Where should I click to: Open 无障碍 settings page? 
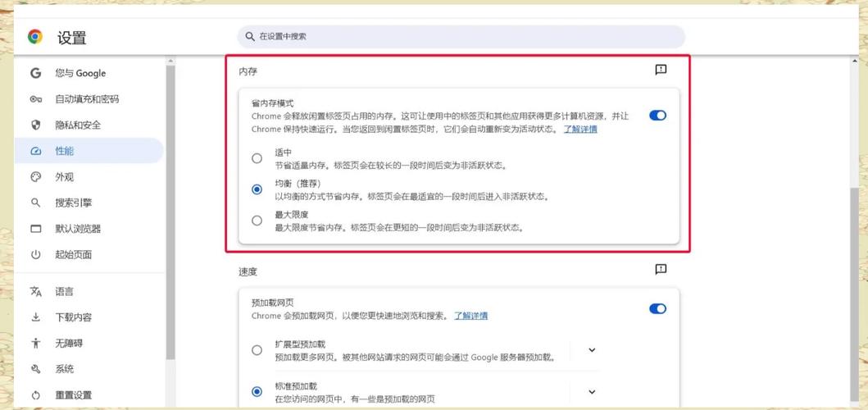[x=89, y=343]
